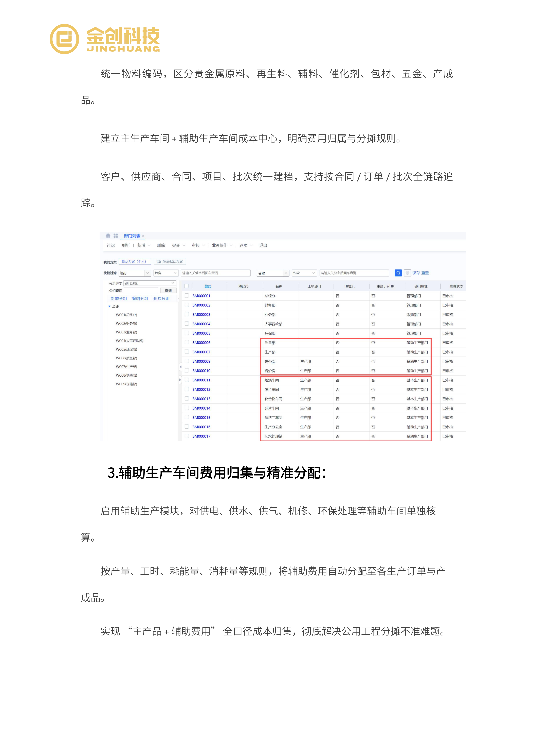534x756 pixels.
Task: Collapse the 全部 tree node triangle
Action: [109, 307]
